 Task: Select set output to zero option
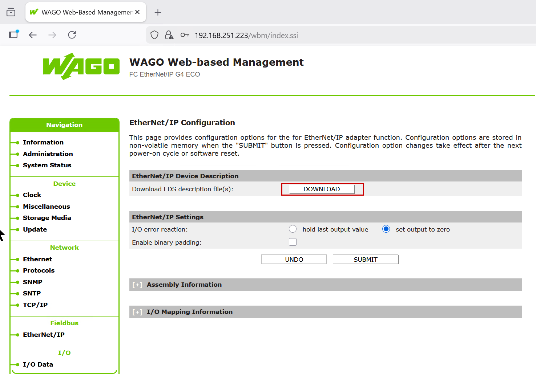(x=386, y=229)
